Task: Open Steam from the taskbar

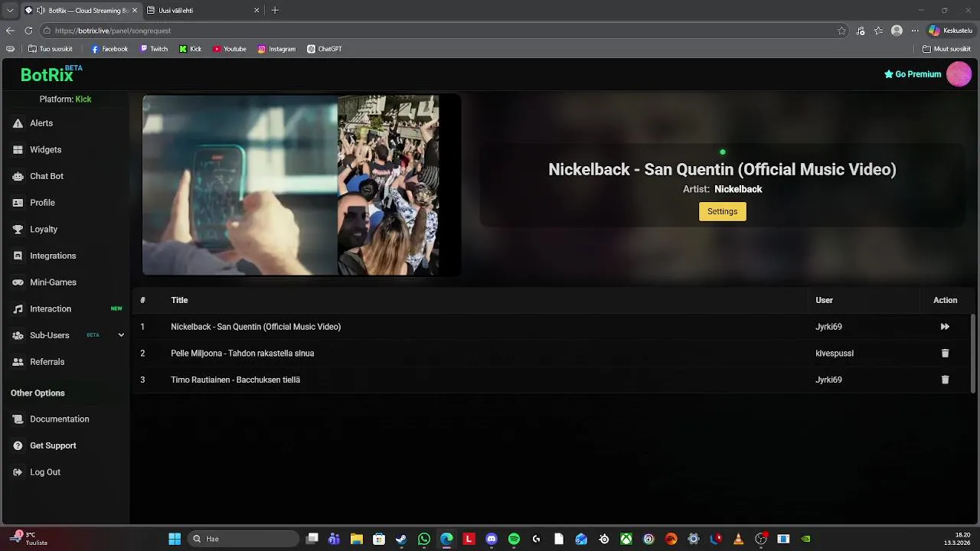Action: pyautogui.click(x=401, y=539)
